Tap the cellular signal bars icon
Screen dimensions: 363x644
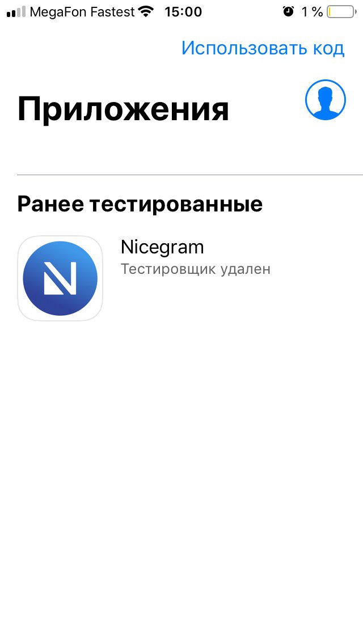(16, 12)
